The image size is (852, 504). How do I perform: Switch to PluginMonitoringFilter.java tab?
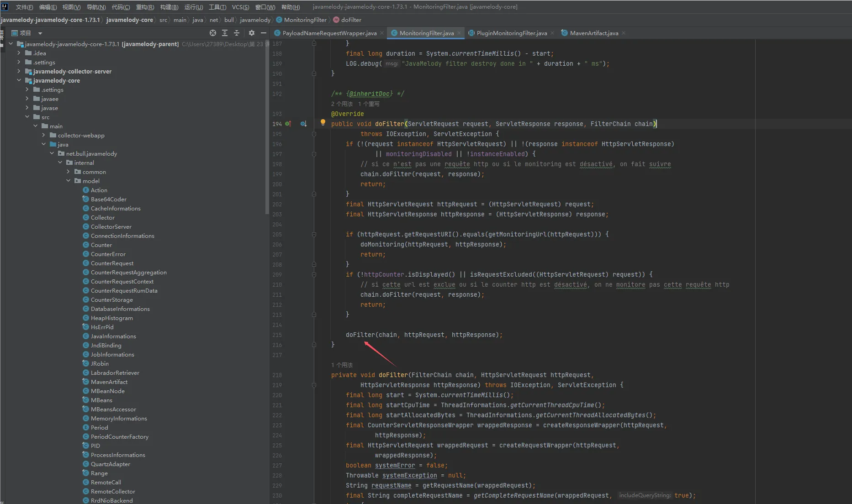(x=511, y=33)
